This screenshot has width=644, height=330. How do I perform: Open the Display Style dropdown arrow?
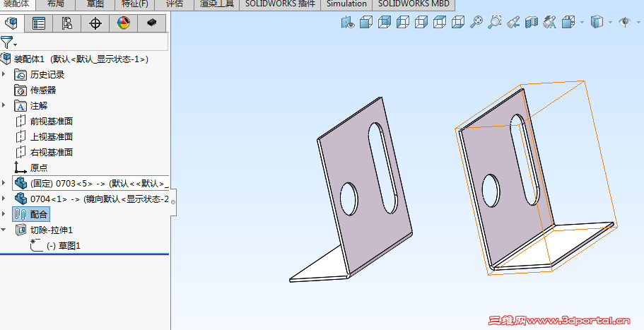click(610, 22)
